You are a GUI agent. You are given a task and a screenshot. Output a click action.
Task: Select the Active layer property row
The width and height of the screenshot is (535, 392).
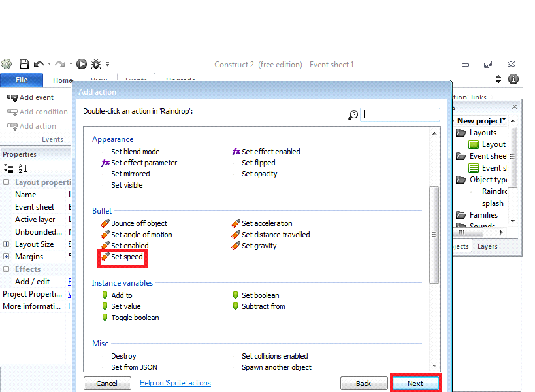(35, 220)
